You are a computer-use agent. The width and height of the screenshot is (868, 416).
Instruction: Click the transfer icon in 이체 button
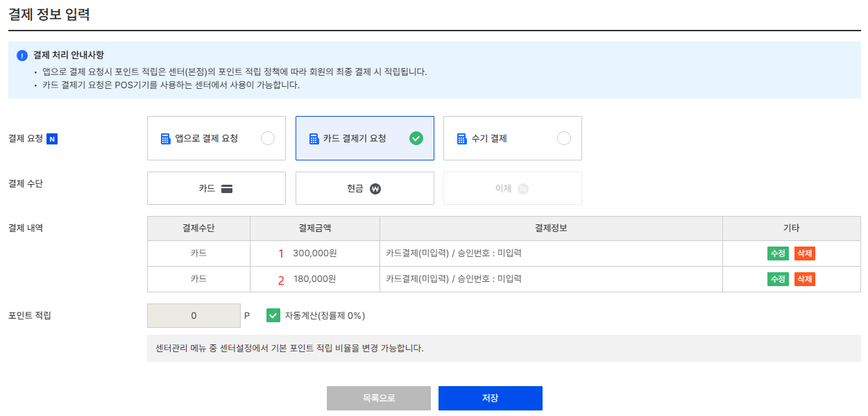point(523,188)
